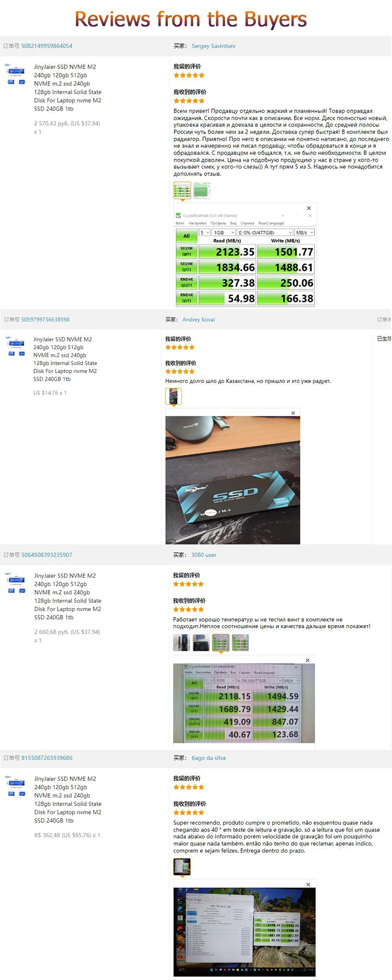Select second green thumbnail in Sergey's review
Image resolution: width=392 pixels, height=980 pixels.
[202, 191]
